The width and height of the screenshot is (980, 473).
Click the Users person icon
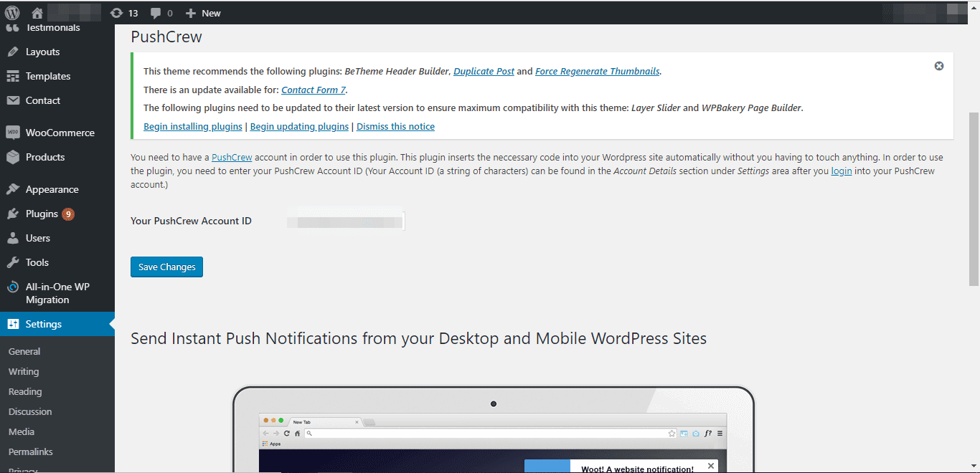pyautogui.click(x=12, y=238)
